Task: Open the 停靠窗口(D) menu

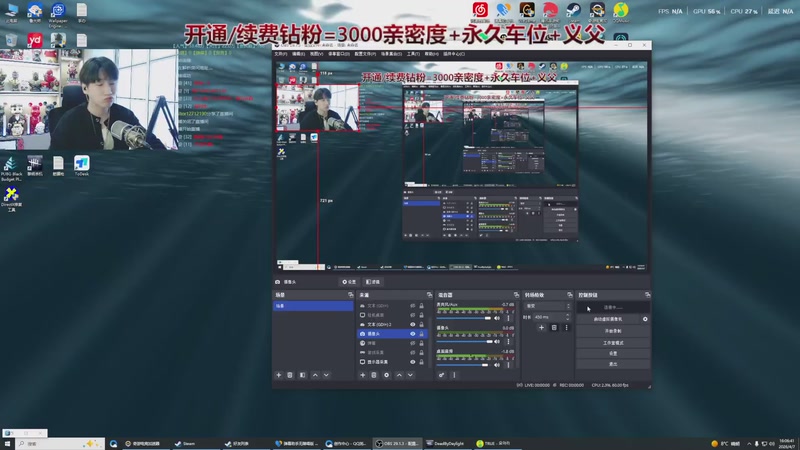Action: point(339,54)
